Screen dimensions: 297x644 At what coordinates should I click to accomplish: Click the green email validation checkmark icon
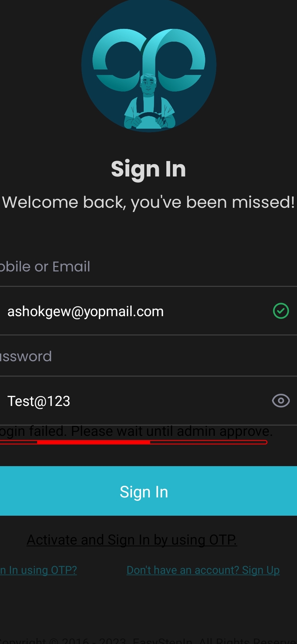[x=281, y=311]
